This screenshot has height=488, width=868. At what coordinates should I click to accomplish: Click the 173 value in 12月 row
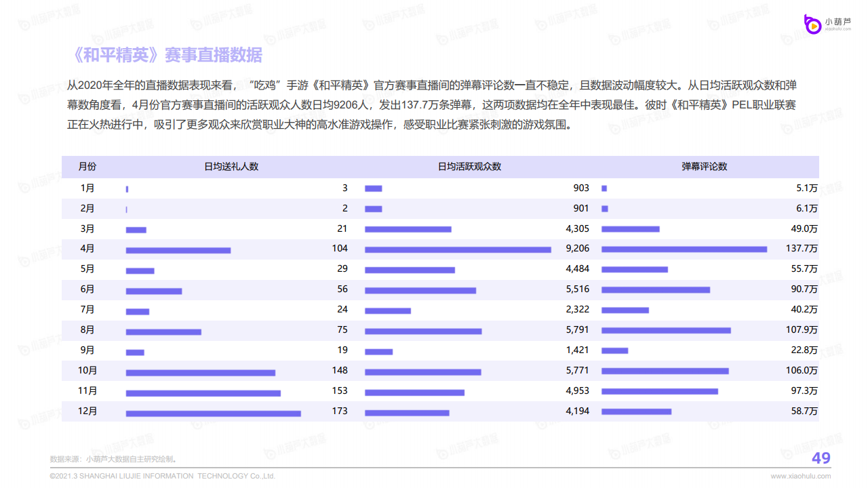pyautogui.click(x=340, y=411)
